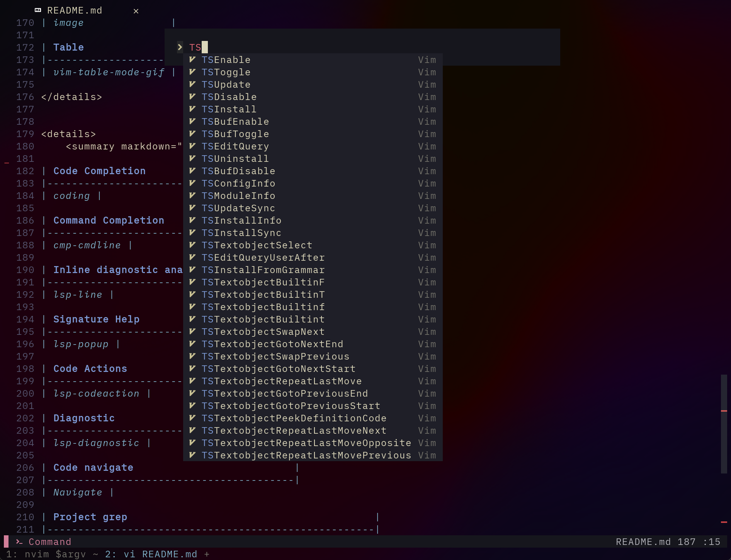Click the Vim icon beside TSBufEnable
The width and height of the screenshot is (731, 560).
pyautogui.click(x=192, y=121)
